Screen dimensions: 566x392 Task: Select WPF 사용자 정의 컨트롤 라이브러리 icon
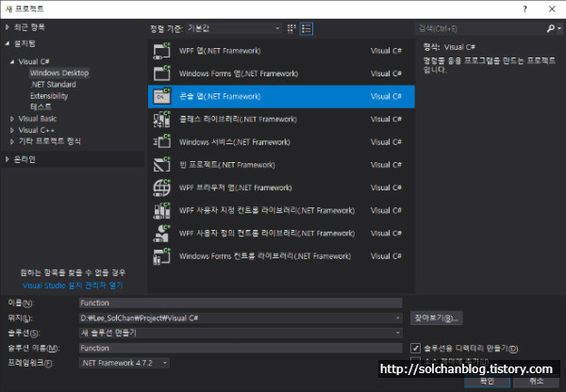[x=161, y=234]
